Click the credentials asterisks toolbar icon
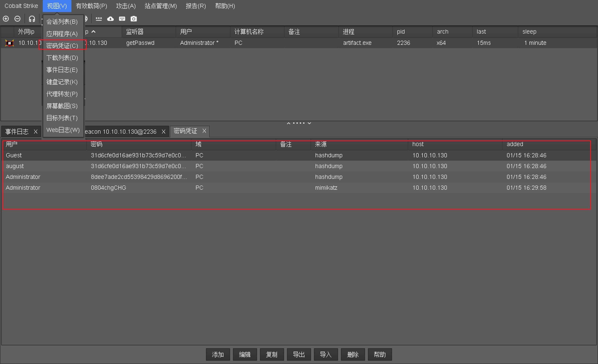The width and height of the screenshot is (598, 364). (99, 19)
